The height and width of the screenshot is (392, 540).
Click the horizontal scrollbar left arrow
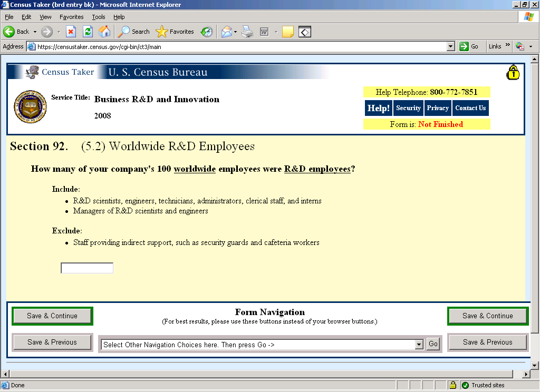click(5, 374)
